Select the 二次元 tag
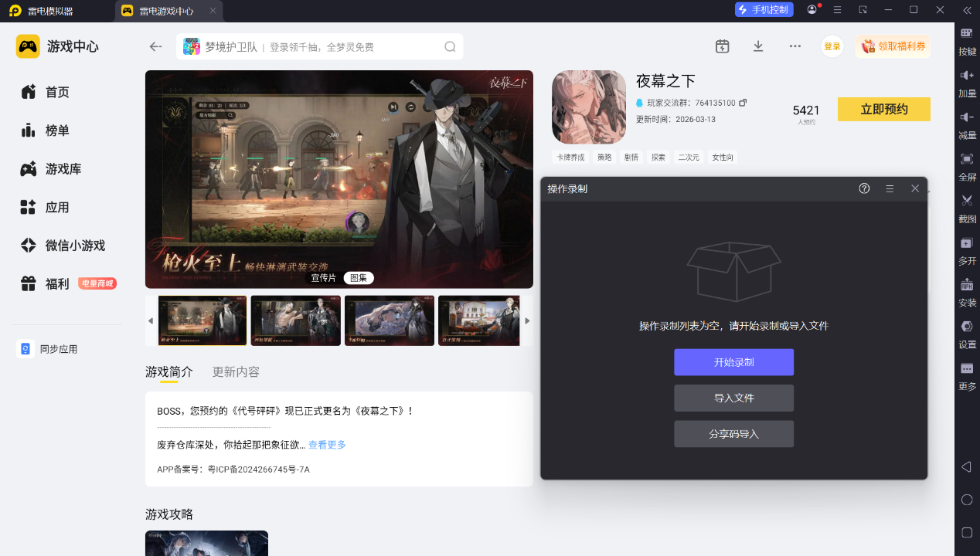The width and height of the screenshot is (980, 556). [x=688, y=157]
